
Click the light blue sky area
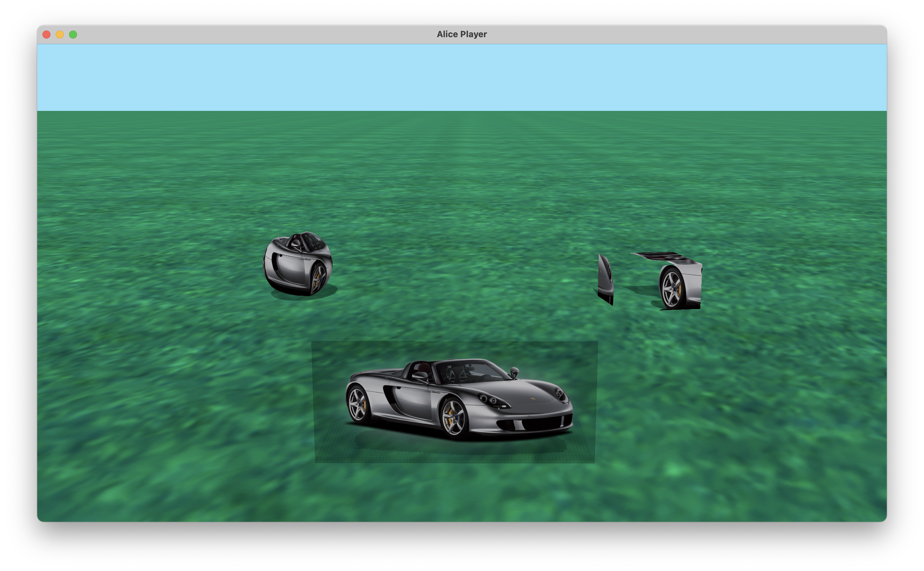coord(462,77)
